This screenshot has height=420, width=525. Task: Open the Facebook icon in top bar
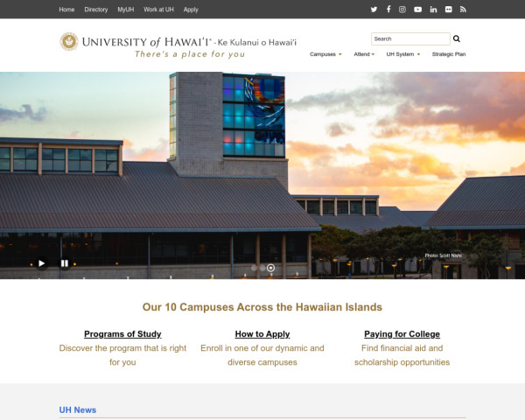coord(388,9)
